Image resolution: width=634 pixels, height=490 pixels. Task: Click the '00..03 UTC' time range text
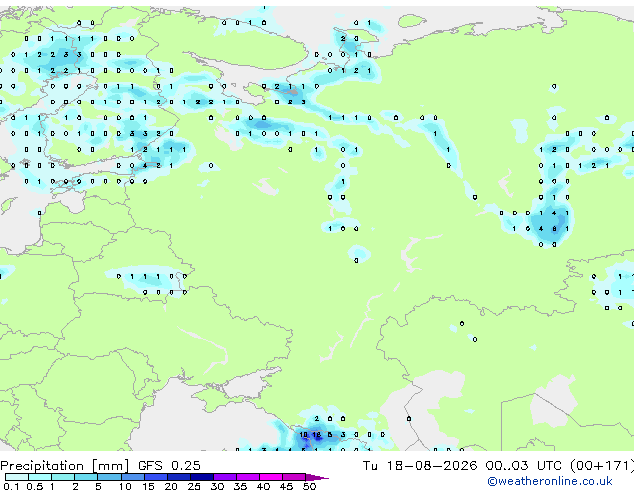point(524,466)
